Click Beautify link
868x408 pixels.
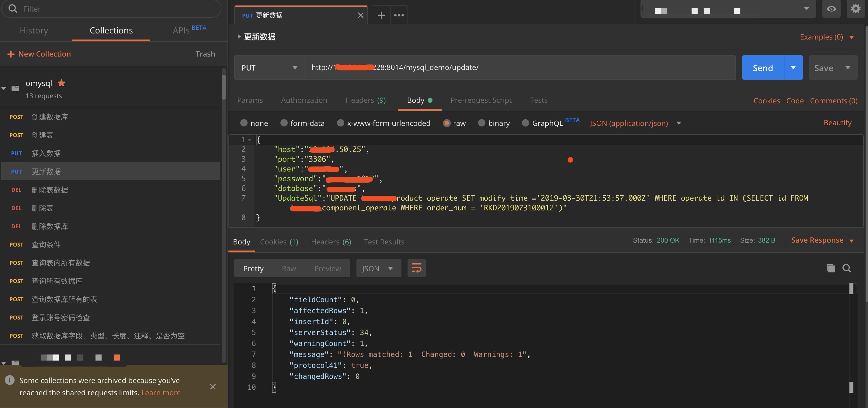pos(837,123)
